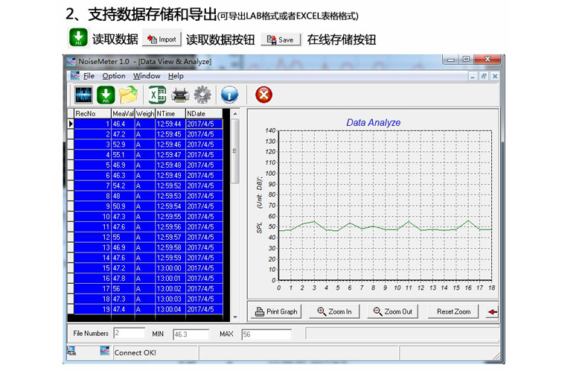Image resolution: width=588 pixels, height=371 pixels.
Task: Click the RecNo column header
Action: [92, 113]
